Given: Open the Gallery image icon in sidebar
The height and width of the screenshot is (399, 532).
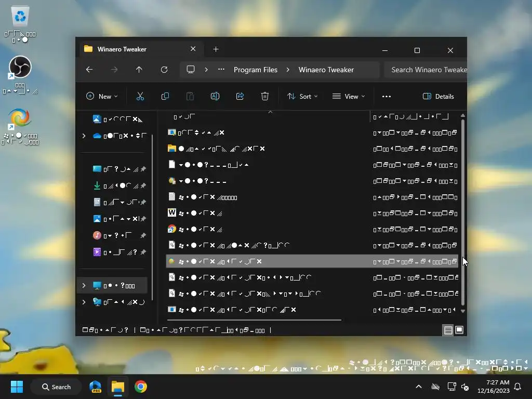Looking at the screenshot, I should pos(97,119).
